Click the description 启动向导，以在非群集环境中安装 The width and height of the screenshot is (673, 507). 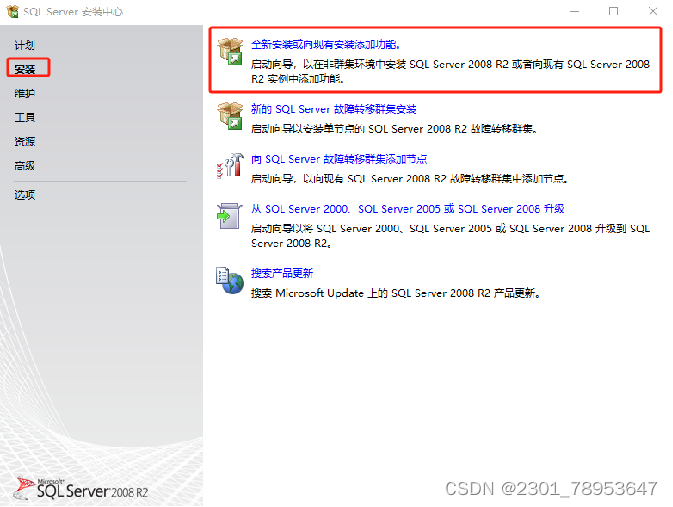(x=450, y=71)
